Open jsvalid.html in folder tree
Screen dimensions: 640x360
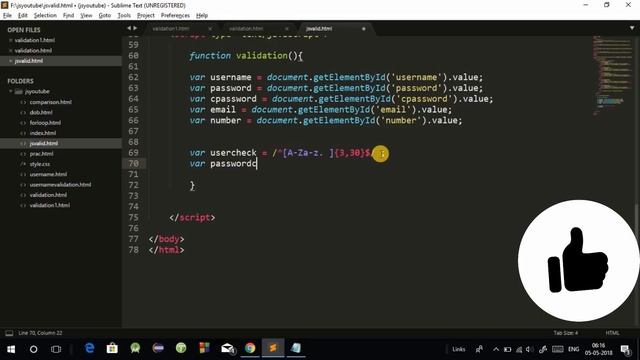[x=44, y=143]
